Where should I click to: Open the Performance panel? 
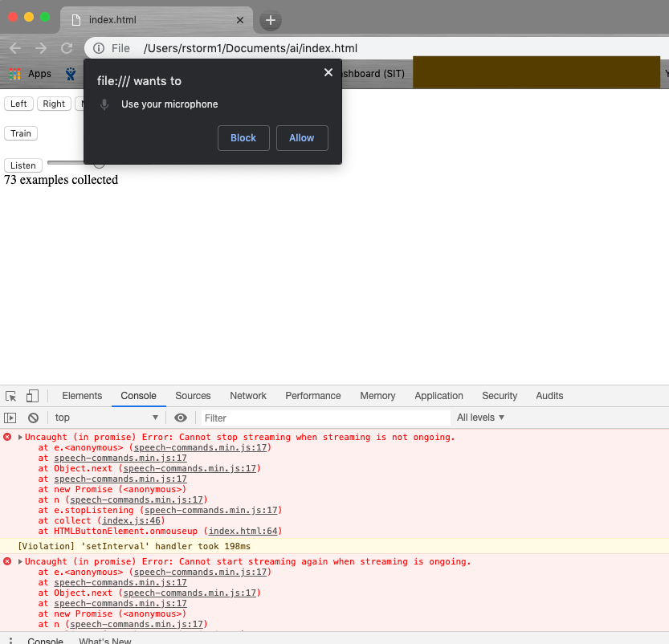pyautogui.click(x=312, y=396)
